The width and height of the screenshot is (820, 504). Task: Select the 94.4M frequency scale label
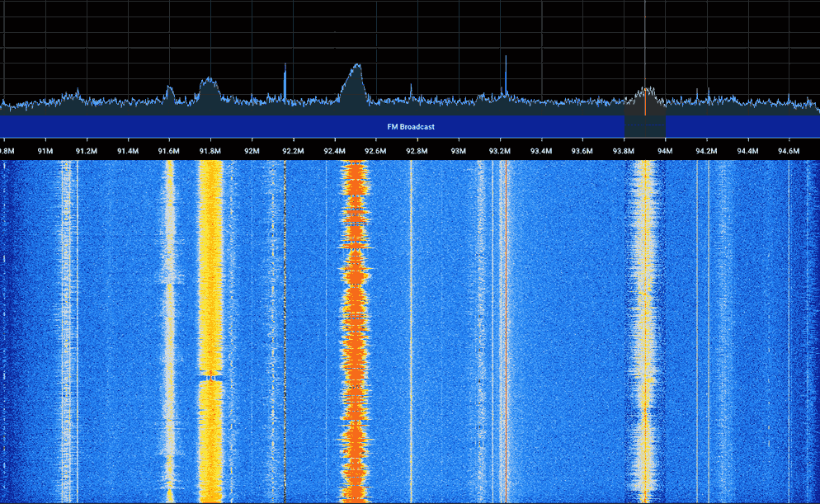click(x=747, y=151)
